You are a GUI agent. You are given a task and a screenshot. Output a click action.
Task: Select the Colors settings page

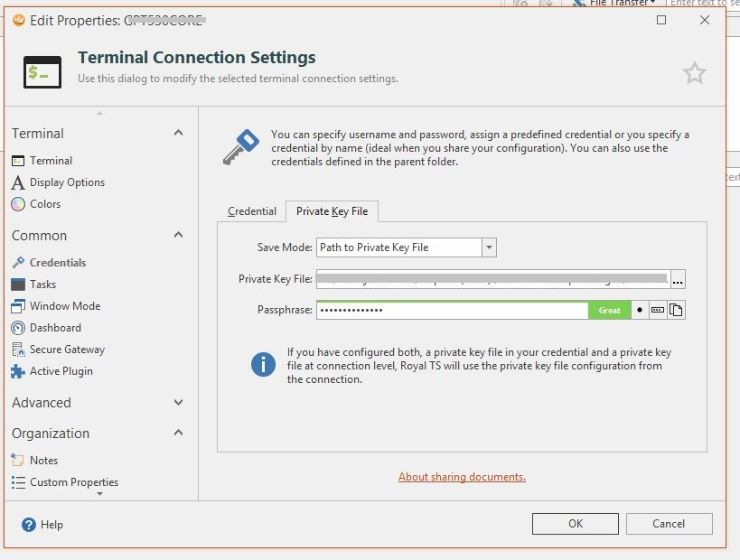tap(45, 204)
